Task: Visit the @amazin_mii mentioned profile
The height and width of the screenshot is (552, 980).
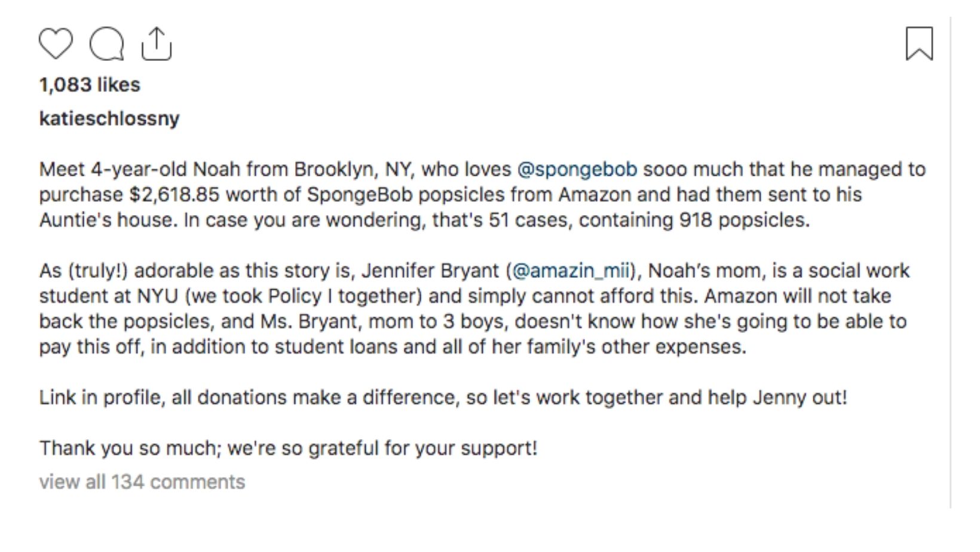Action: (x=570, y=271)
